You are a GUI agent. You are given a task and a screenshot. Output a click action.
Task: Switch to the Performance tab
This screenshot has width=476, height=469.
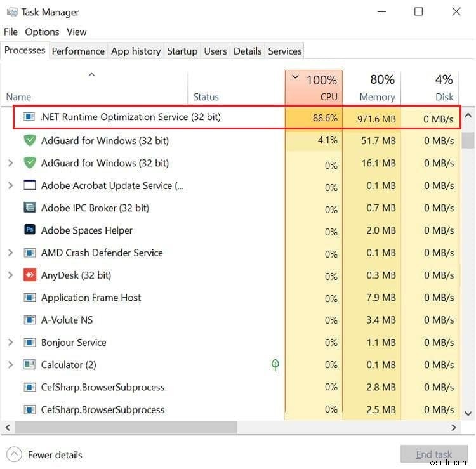[78, 51]
